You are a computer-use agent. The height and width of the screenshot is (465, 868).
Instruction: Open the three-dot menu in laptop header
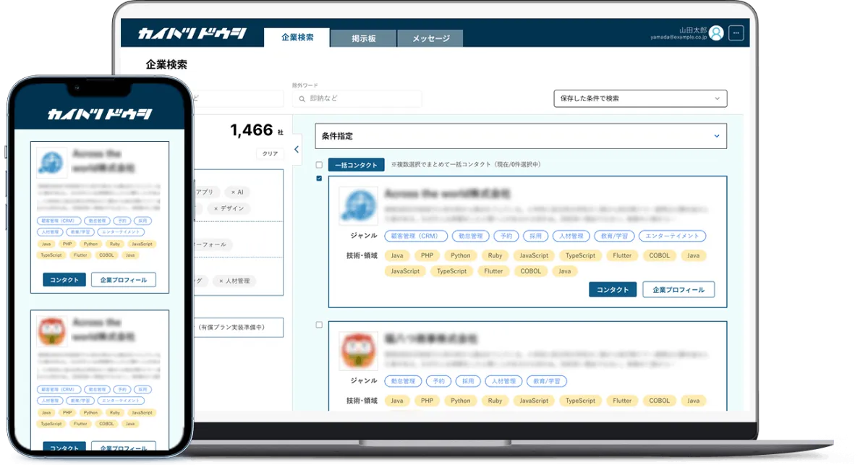(x=736, y=33)
